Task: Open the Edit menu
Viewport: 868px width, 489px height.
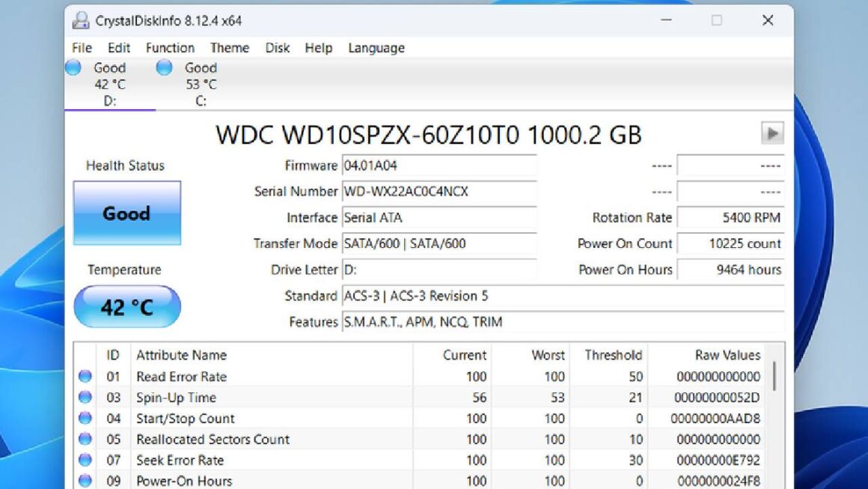Action: [x=118, y=48]
